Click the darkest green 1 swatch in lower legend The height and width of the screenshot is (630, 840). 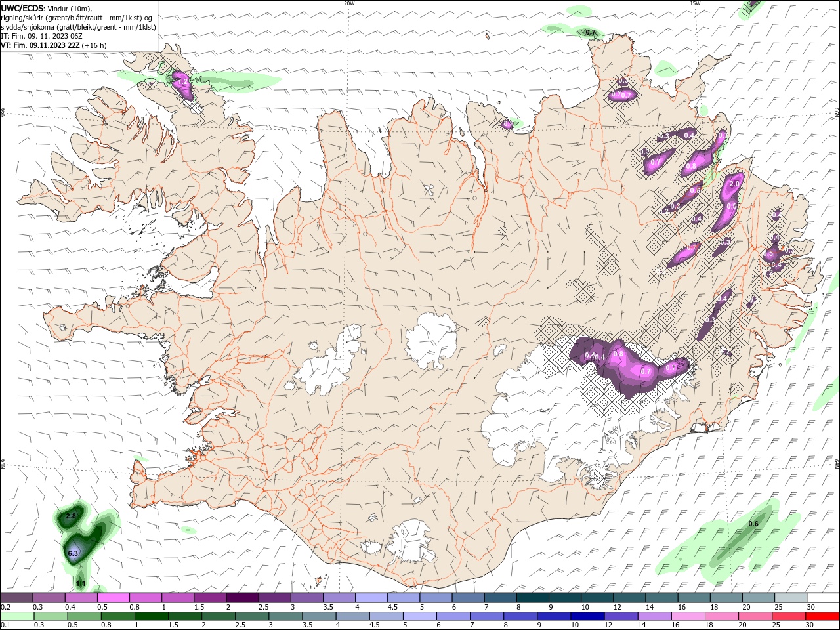tap(151, 616)
